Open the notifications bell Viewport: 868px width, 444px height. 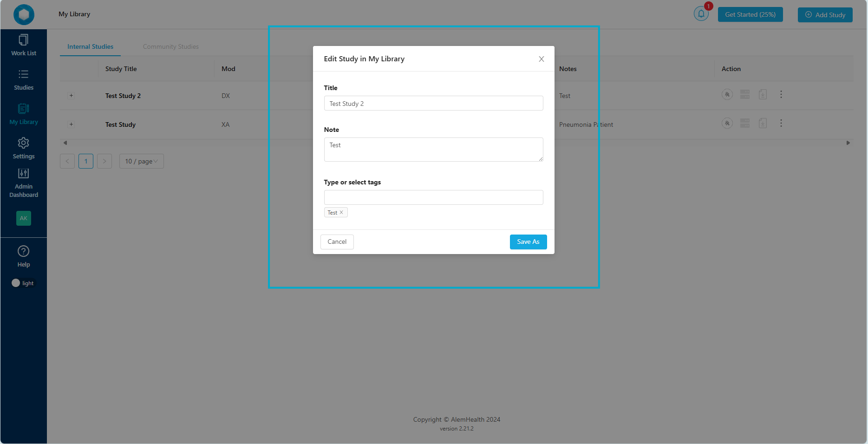(x=701, y=14)
